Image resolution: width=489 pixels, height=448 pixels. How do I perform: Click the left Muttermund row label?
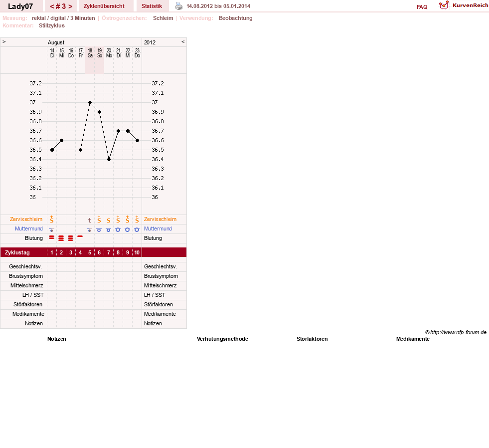click(29, 228)
